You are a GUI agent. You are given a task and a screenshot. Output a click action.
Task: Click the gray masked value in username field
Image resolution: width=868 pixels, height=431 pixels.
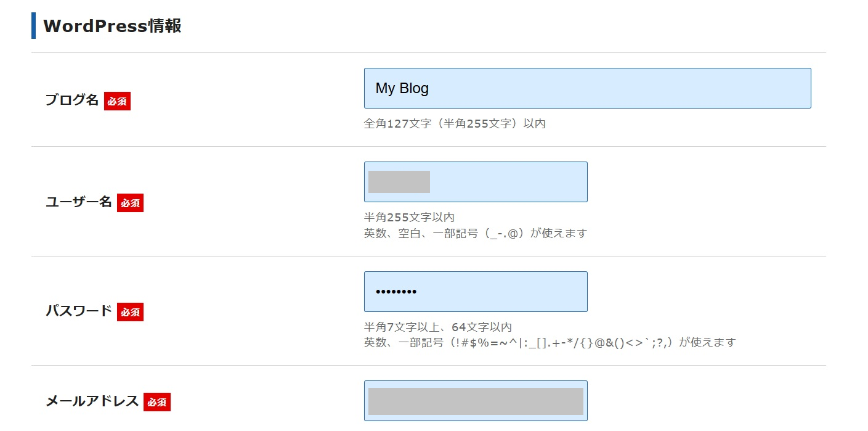pos(399,182)
